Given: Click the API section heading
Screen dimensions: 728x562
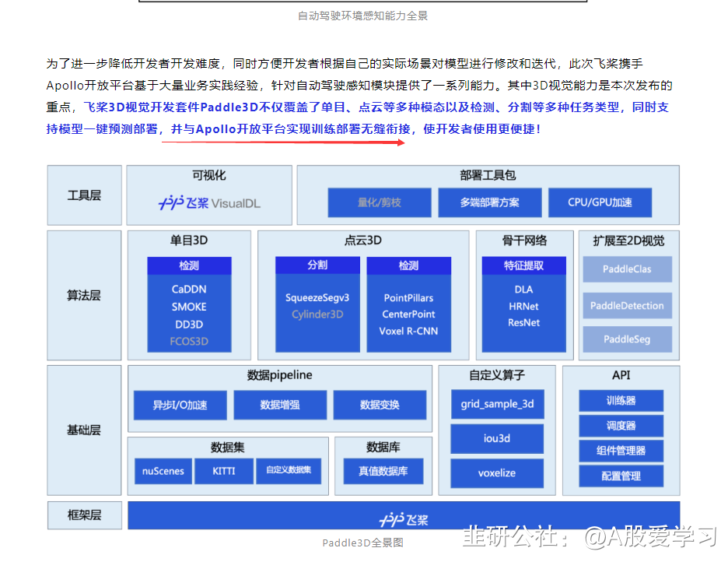Looking at the screenshot, I should (621, 375).
